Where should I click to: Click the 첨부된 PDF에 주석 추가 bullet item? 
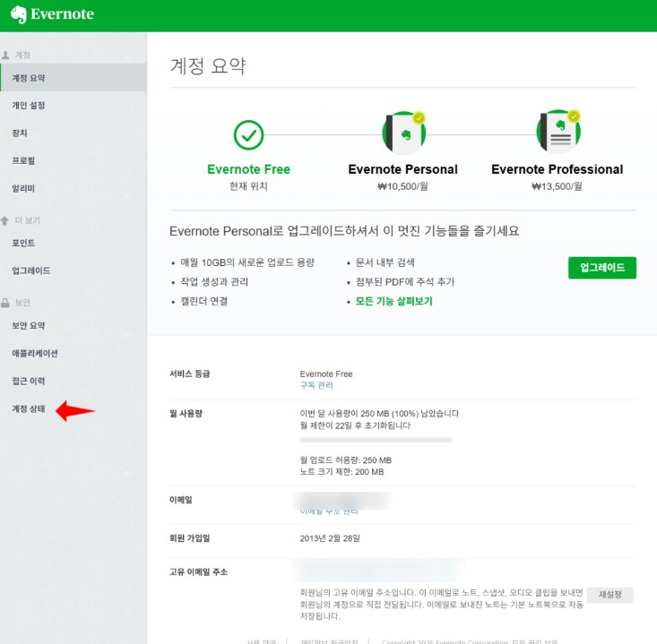(x=405, y=282)
